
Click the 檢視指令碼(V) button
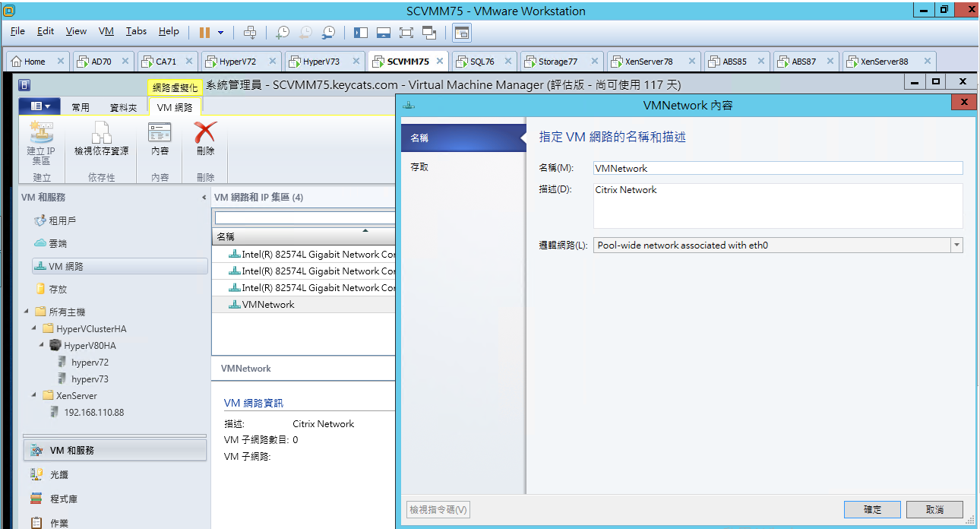[x=438, y=509]
